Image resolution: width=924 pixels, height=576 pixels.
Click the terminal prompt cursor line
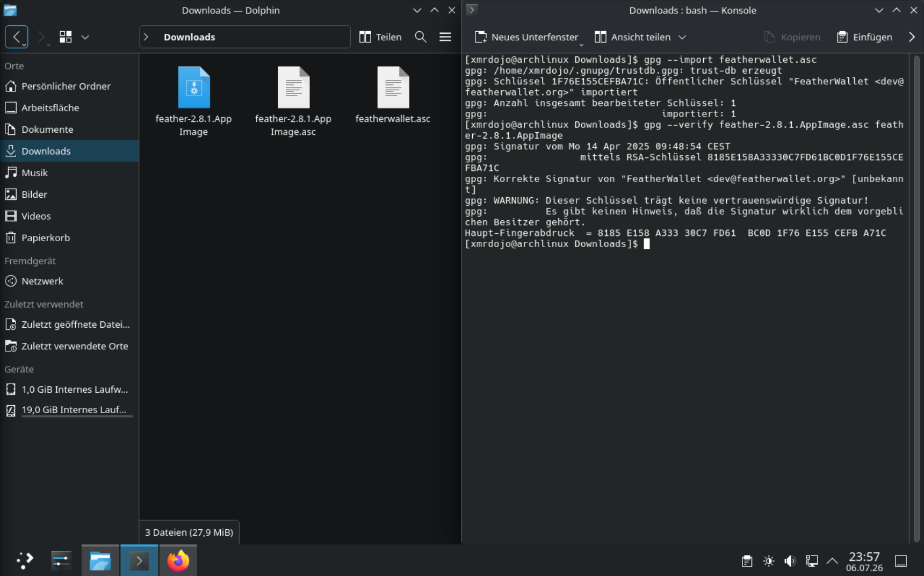click(557, 244)
